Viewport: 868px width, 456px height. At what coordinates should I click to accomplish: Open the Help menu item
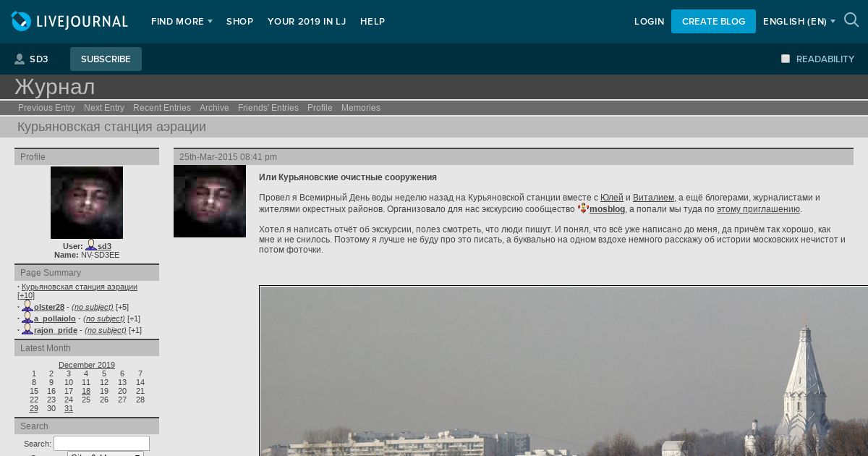(373, 22)
